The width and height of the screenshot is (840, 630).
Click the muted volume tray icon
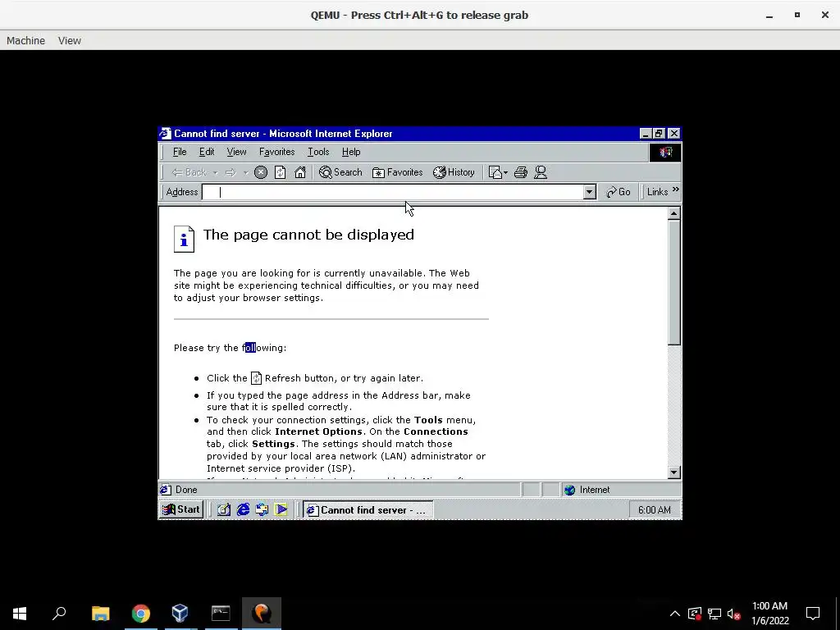pos(734,614)
